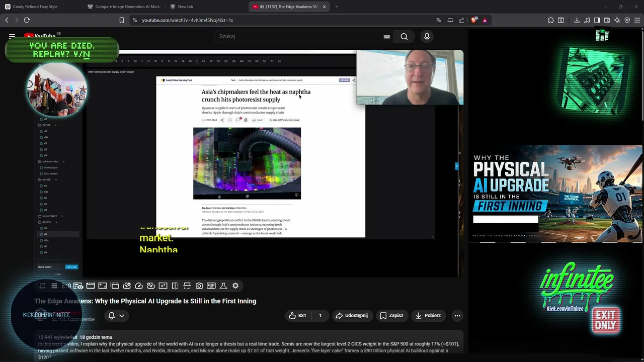
Task: Open the on-screen keyboard icon in search box
Action: (x=387, y=36)
